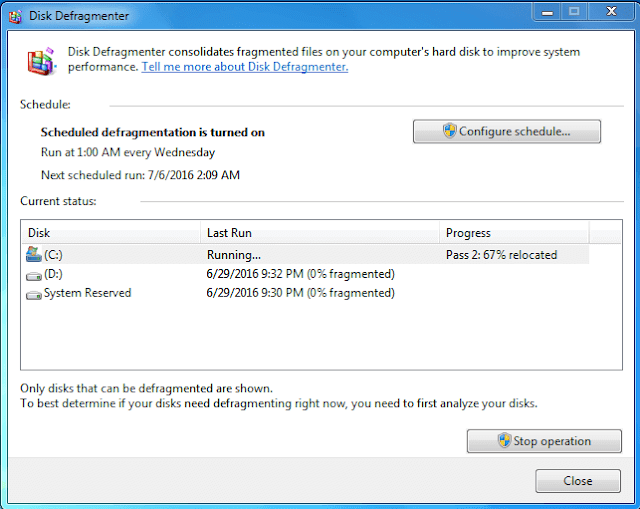This screenshot has width=640, height=509.
Task: Select the System Reserved disk row
Action: click(x=120, y=294)
